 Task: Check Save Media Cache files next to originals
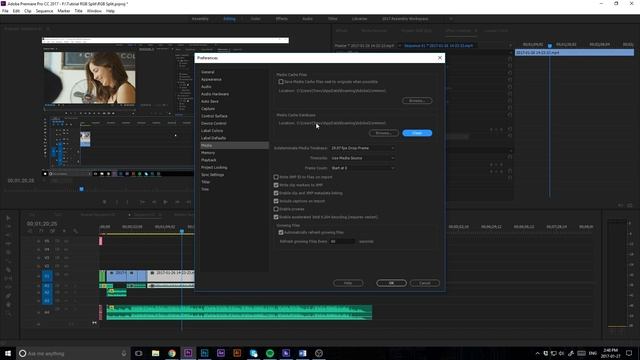[281, 82]
